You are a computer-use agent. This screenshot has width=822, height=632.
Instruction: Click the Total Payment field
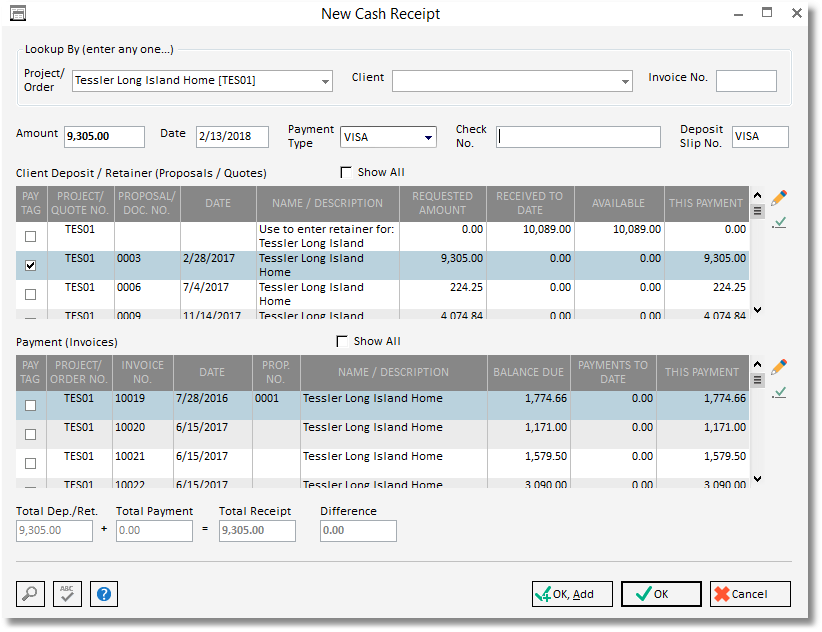click(154, 531)
